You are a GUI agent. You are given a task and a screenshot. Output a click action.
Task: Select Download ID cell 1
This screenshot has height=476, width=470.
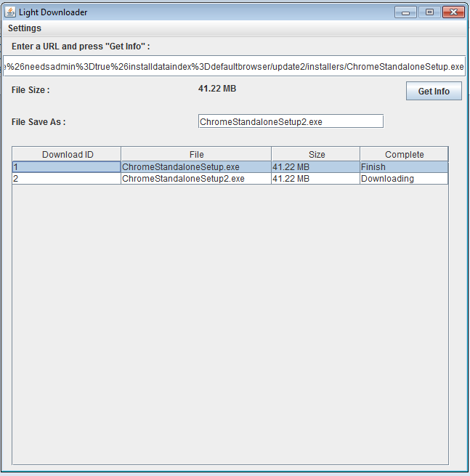(66, 167)
